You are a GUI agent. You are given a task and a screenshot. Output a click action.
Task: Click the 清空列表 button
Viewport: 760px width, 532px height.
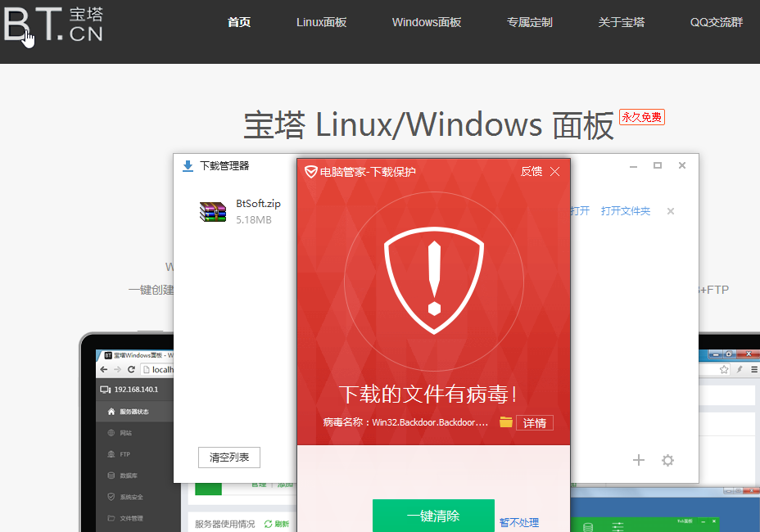(x=229, y=458)
